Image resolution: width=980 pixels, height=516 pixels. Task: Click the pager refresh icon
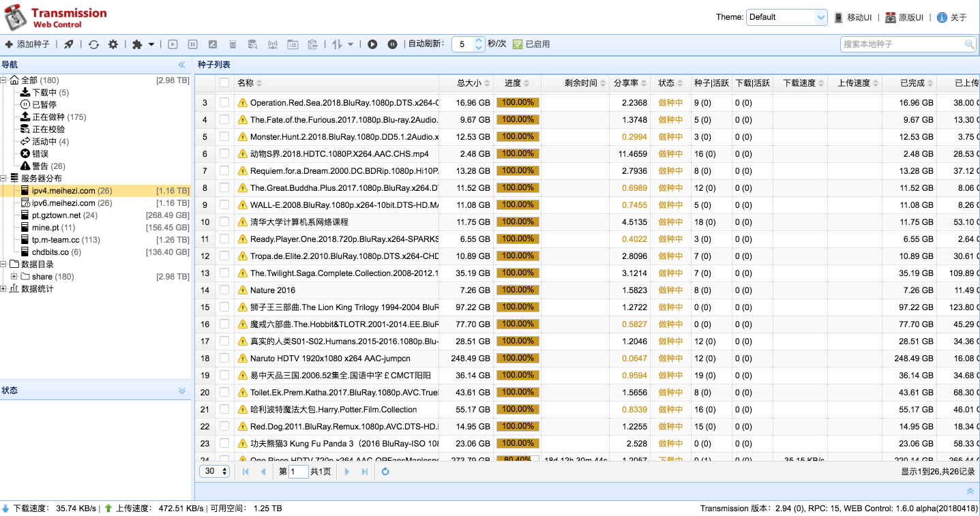click(385, 472)
